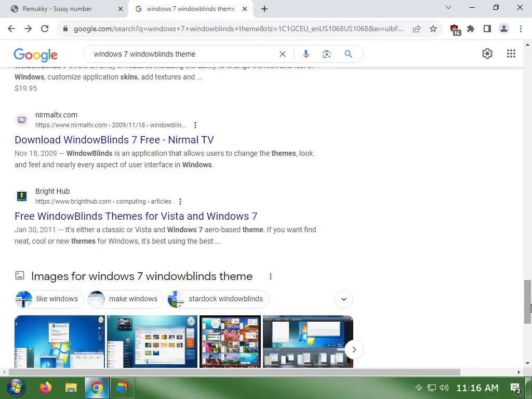Viewport: 532px width, 399px height.
Task: Open the fourth dark-themed image thumbnail
Action: 308,341
